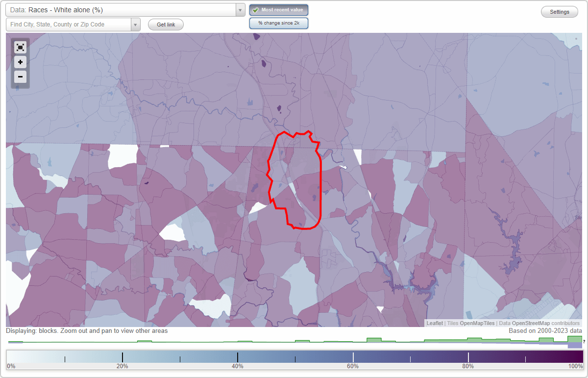588x378 pixels.
Task: Switch to the '% change since 2k' tab
Action: (279, 23)
